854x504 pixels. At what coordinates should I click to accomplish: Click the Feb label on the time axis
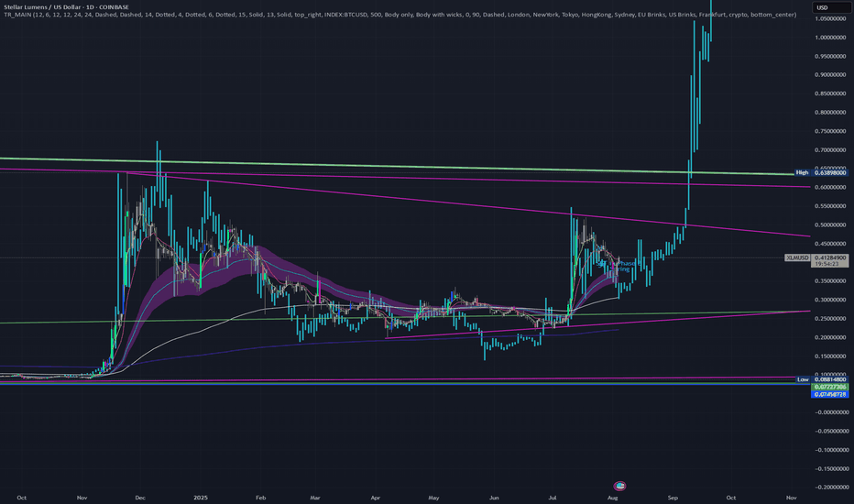[x=260, y=498]
